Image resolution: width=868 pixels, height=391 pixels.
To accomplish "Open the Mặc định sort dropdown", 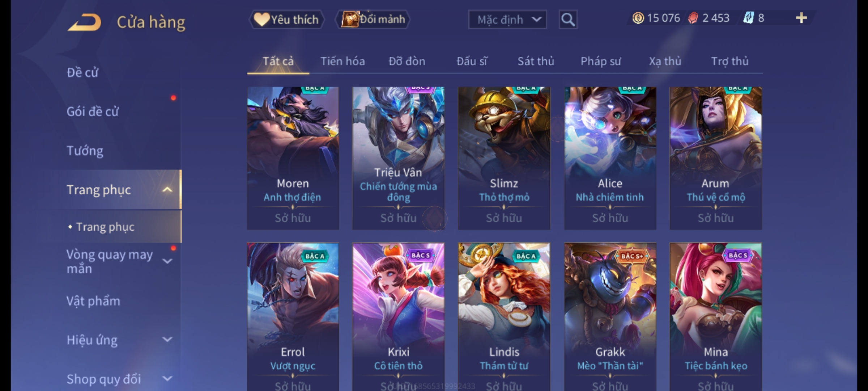I will [x=507, y=20].
